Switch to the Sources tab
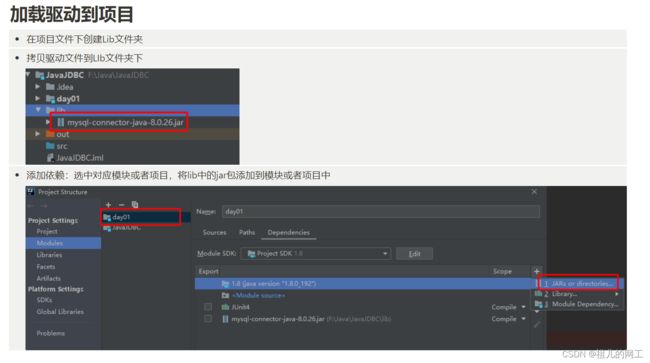Image resolution: width=650 pixels, height=363 pixels. (x=214, y=232)
